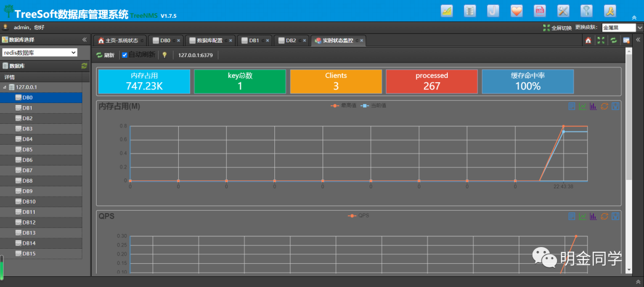Image resolution: width=644 pixels, height=287 pixels.
Task: Refresh the database tree panel icon
Action: [x=84, y=66]
